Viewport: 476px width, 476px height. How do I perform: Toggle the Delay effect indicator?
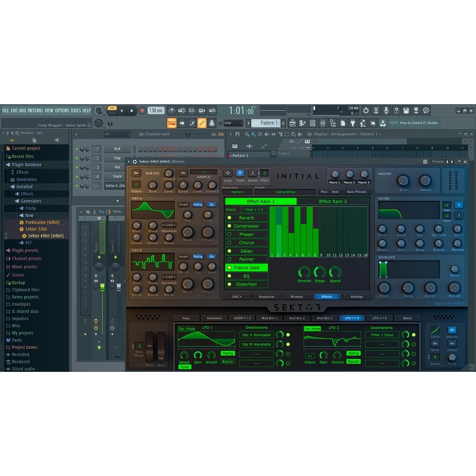click(229, 251)
